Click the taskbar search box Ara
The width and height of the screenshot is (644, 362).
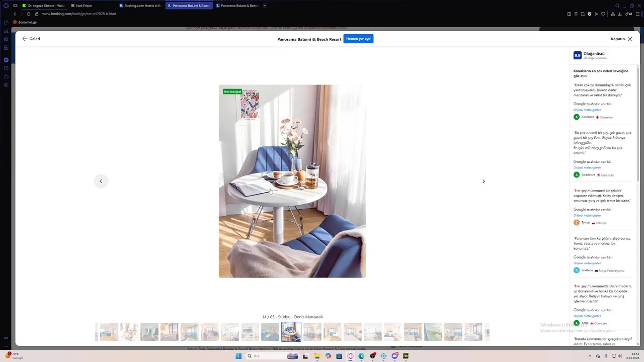point(272,356)
